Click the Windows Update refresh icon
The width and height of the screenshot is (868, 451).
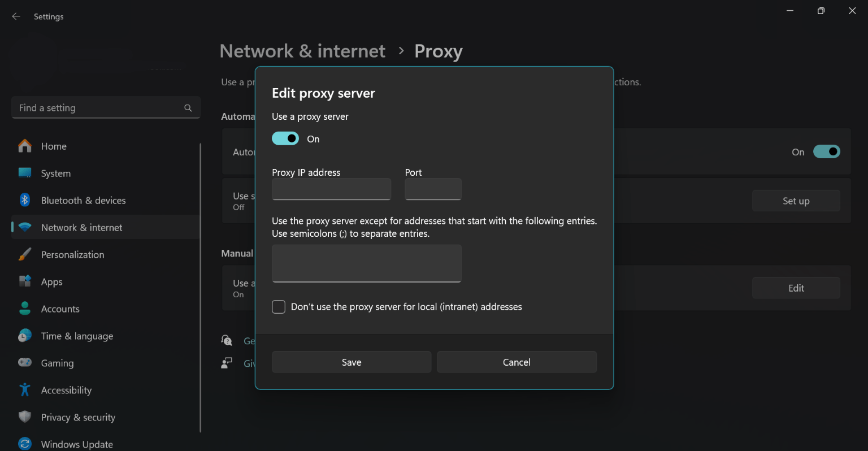click(x=25, y=444)
